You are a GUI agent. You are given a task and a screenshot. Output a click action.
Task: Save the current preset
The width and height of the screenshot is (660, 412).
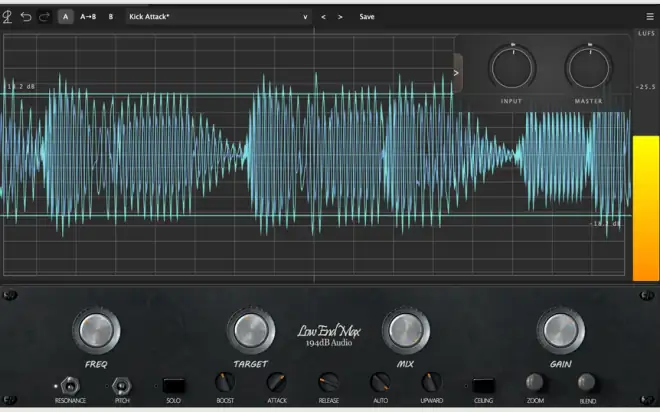pyautogui.click(x=367, y=17)
